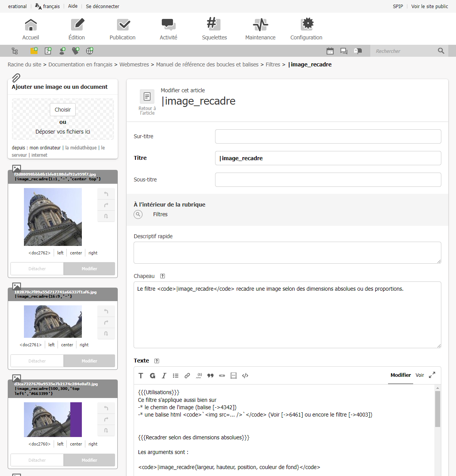Insert a link with the chain icon
Image resolution: width=456 pixels, height=476 pixels.
tap(187, 376)
